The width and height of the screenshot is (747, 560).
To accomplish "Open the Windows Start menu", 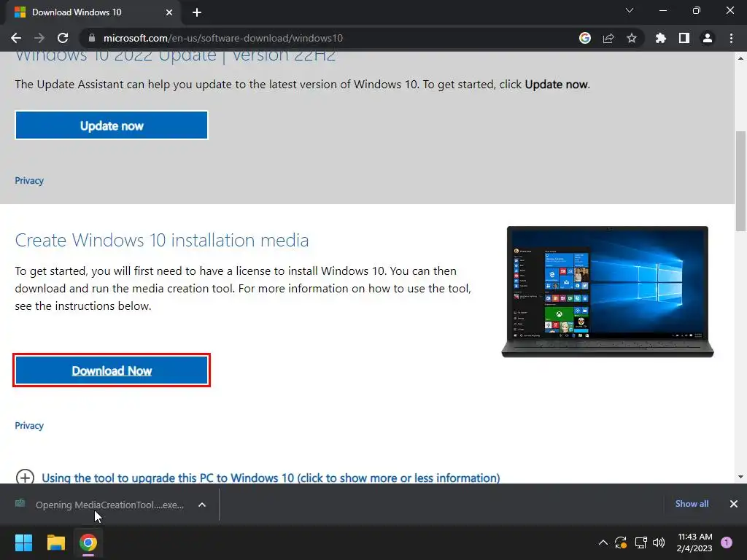I will click(23, 542).
